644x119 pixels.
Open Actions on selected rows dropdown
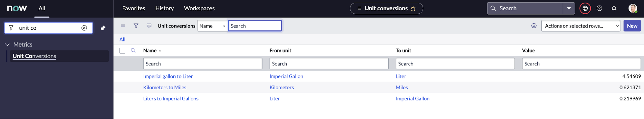point(581,26)
